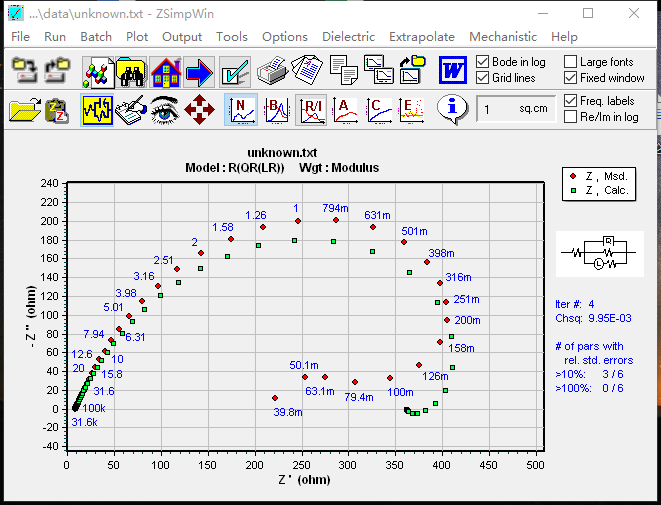Click the blue info 'i' icon

(x=453, y=109)
